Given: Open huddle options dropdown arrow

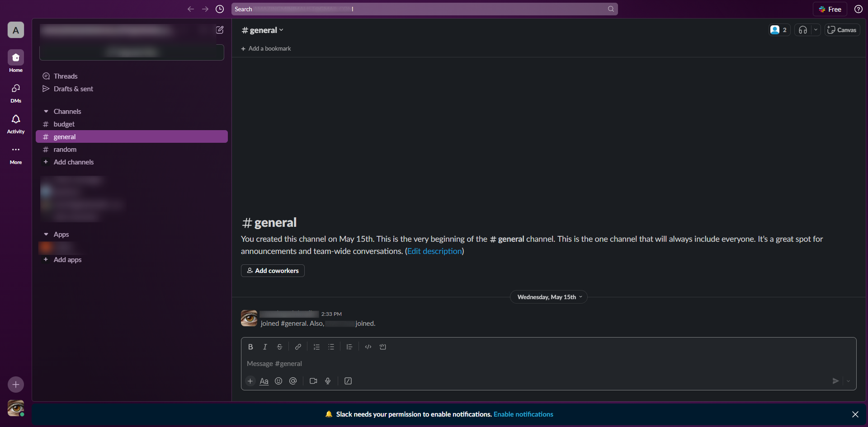Looking at the screenshot, I should pos(816,30).
